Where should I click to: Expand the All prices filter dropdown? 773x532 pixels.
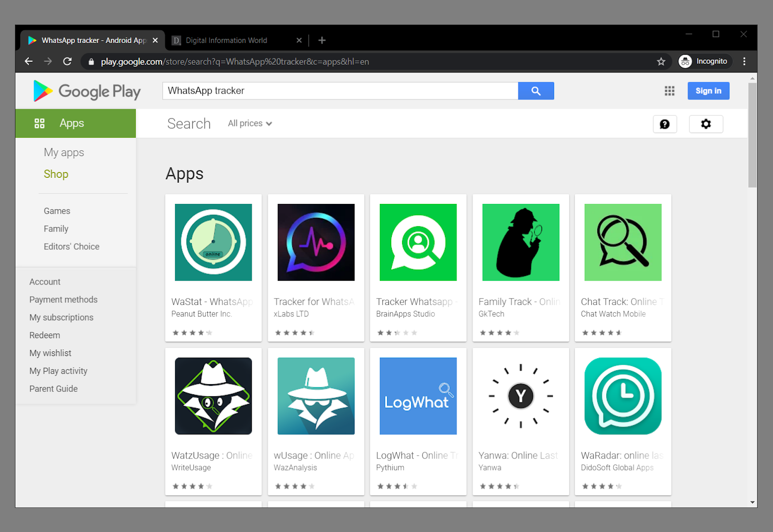[x=250, y=124]
